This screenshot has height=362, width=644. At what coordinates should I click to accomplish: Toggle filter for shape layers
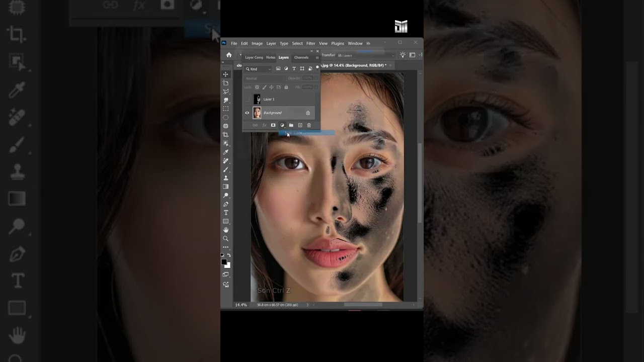pos(302,69)
